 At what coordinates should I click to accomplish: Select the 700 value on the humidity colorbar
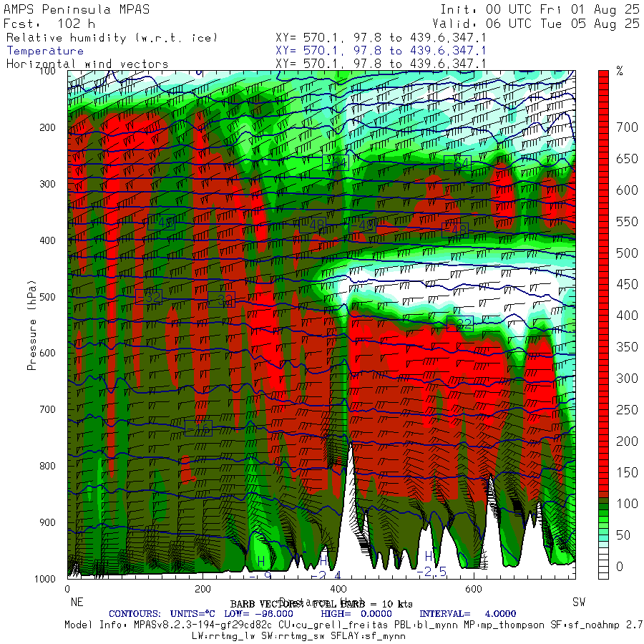pos(627,127)
